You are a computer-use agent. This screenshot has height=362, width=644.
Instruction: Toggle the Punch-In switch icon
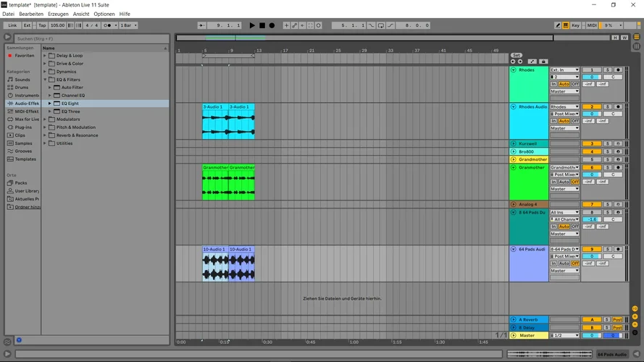tap(372, 25)
